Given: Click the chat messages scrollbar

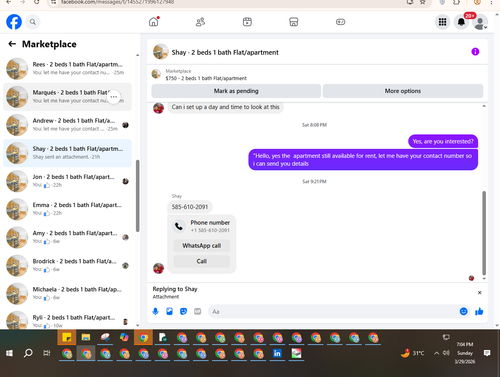Looking at the screenshot, I should point(484,233).
